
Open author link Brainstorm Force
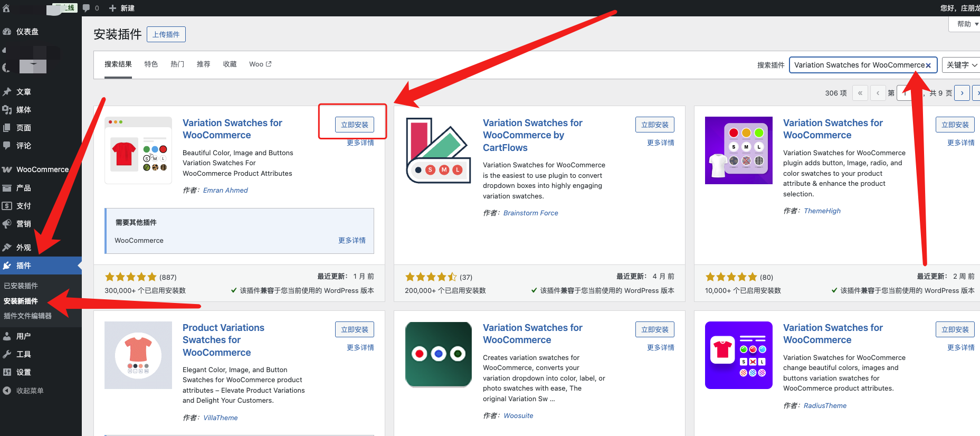click(531, 213)
